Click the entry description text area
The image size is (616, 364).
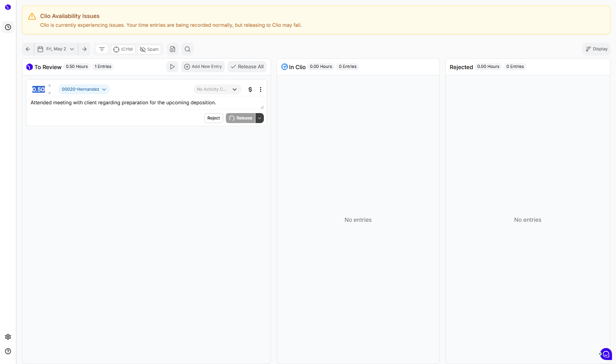point(146,103)
